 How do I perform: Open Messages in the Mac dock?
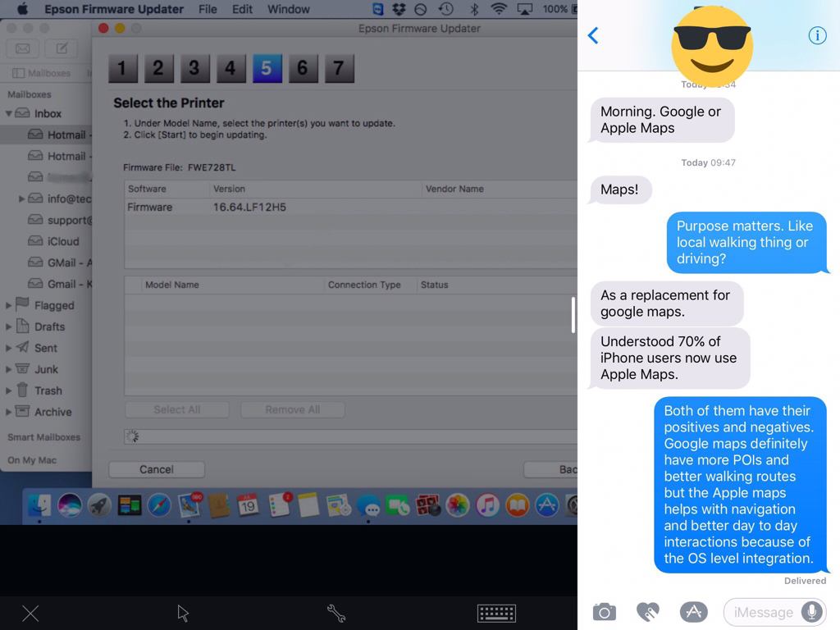click(x=368, y=504)
